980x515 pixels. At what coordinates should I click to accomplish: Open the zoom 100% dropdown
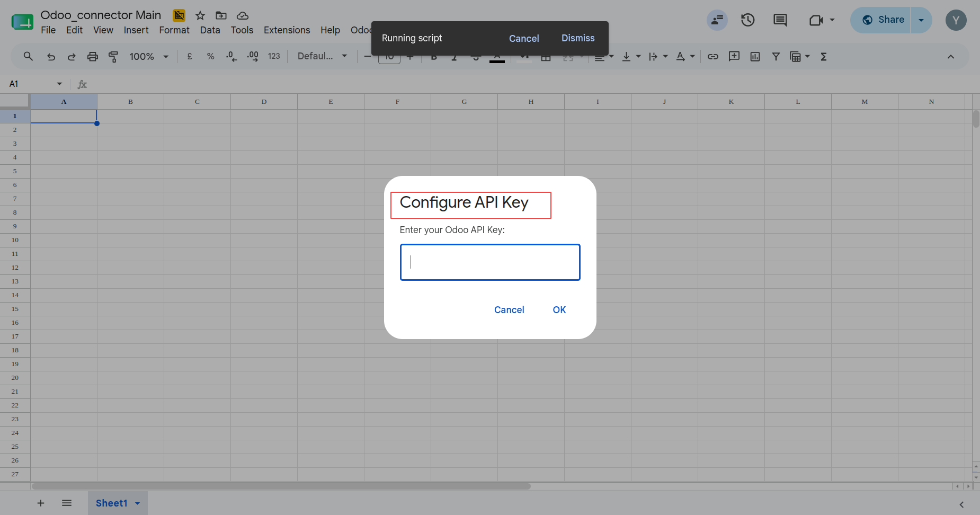[x=149, y=56]
